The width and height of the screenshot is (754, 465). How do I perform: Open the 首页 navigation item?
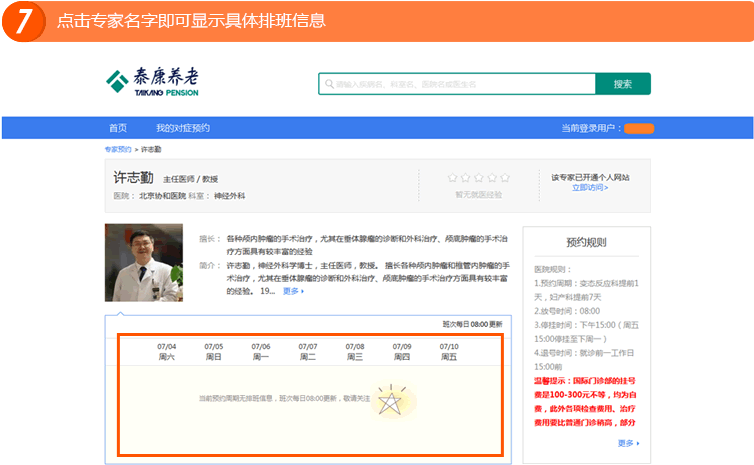(118, 128)
